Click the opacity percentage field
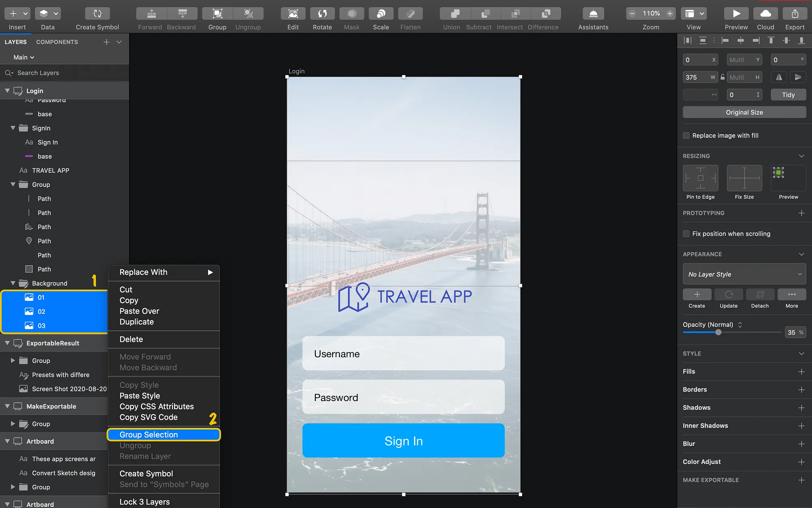 coord(795,332)
